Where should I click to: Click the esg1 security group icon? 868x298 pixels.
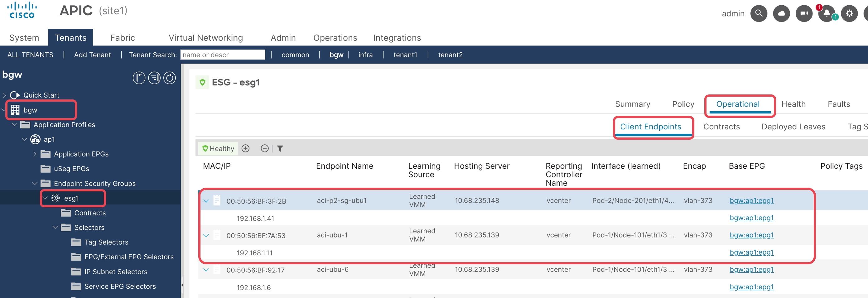click(x=55, y=198)
